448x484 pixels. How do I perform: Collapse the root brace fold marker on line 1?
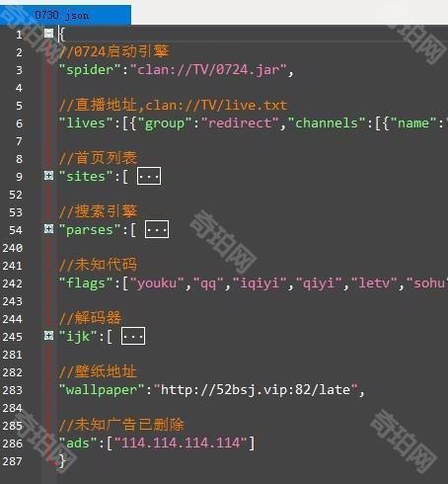click(48, 33)
